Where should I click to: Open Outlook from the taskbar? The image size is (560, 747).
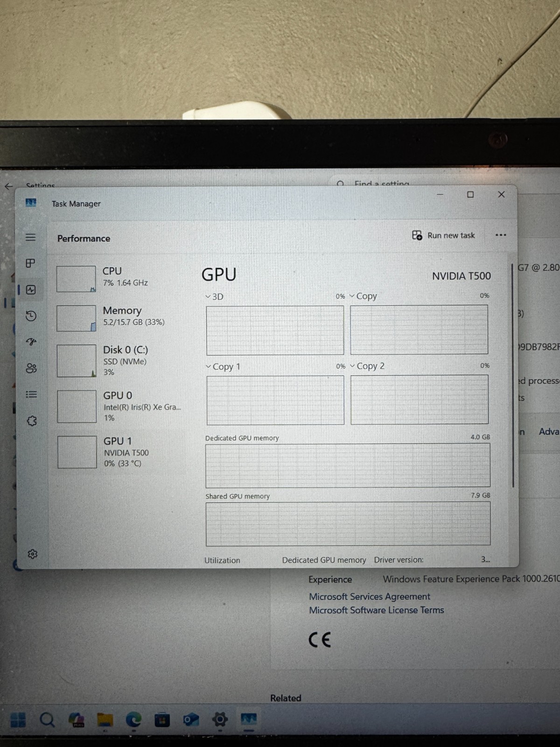click(191, 720)
